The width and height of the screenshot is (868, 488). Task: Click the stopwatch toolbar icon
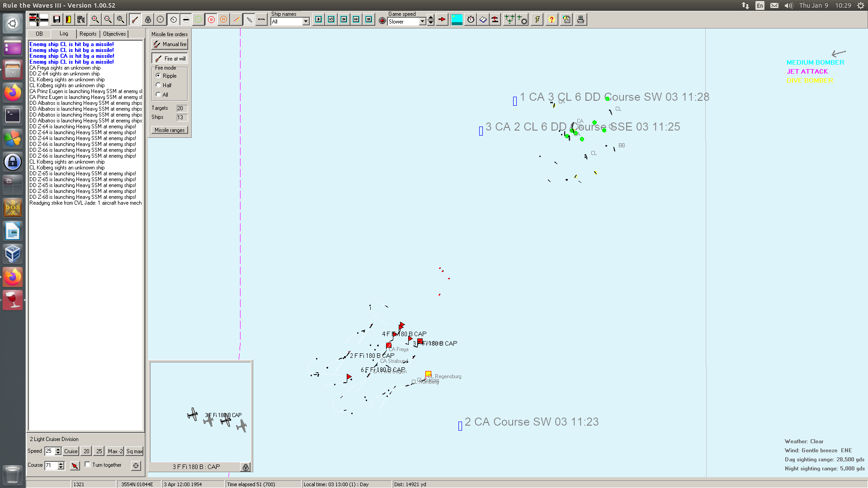pyautogui.click(x=471, y=19)
